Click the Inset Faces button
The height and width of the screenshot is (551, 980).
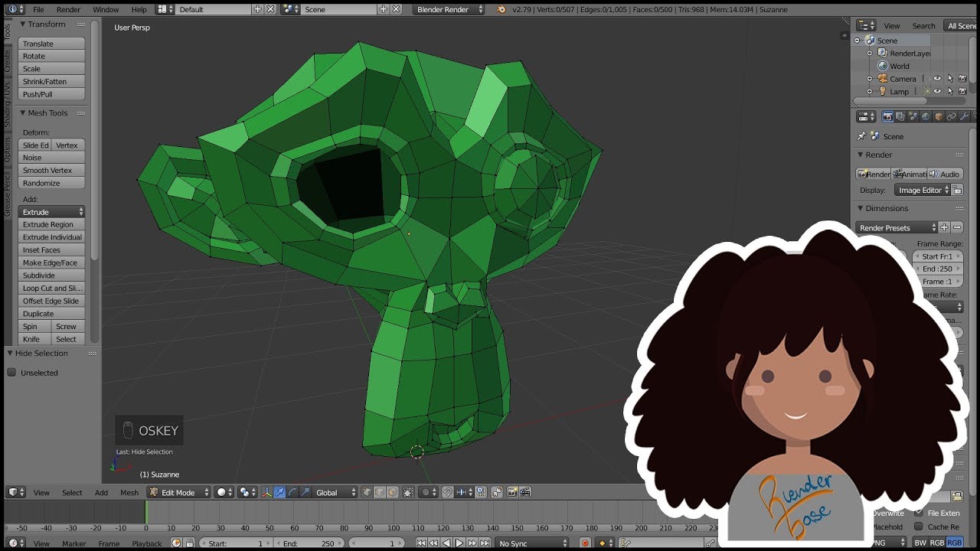coord(51,250)
